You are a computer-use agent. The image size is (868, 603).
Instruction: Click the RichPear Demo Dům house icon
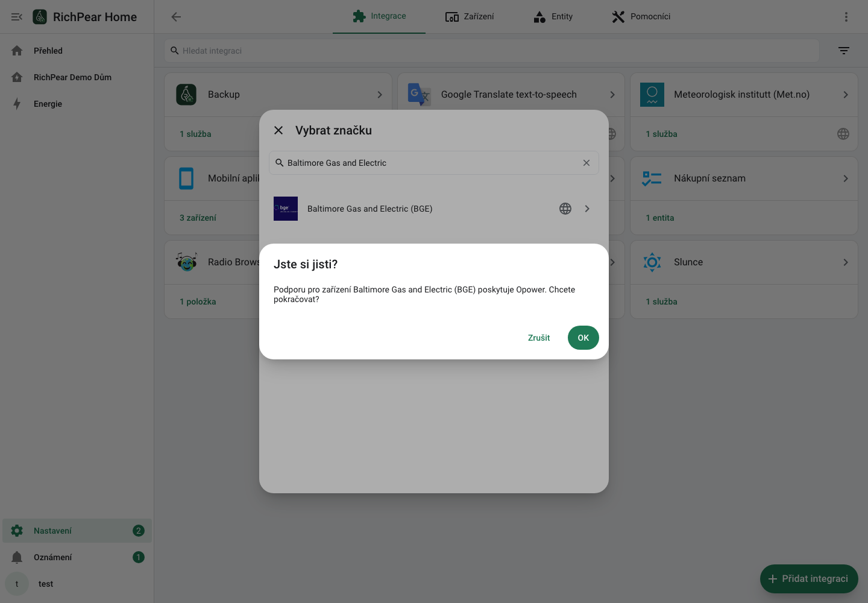click(x=17, y=77)
